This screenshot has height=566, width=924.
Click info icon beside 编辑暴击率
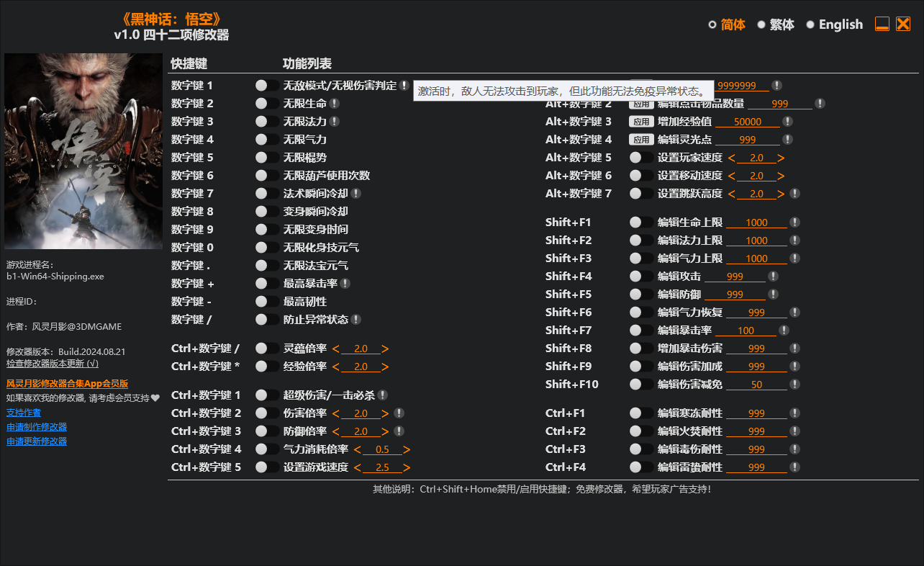(784, 330)
